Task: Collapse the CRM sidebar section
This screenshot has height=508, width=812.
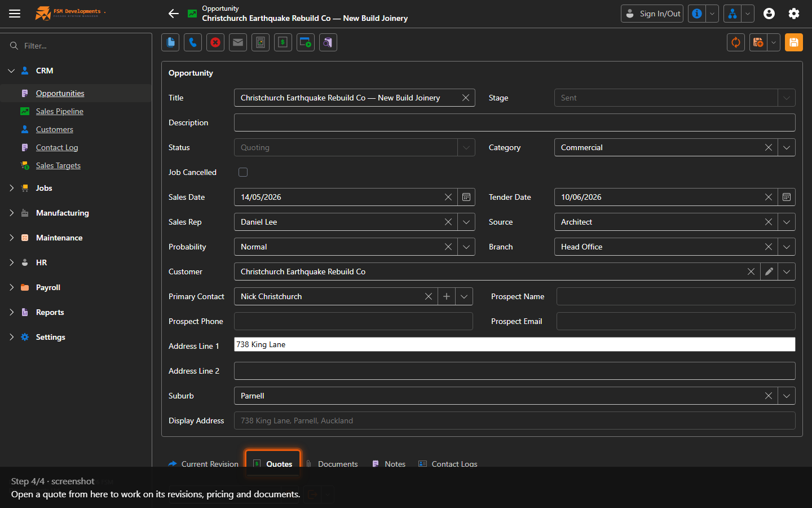Action: (11, 71)
